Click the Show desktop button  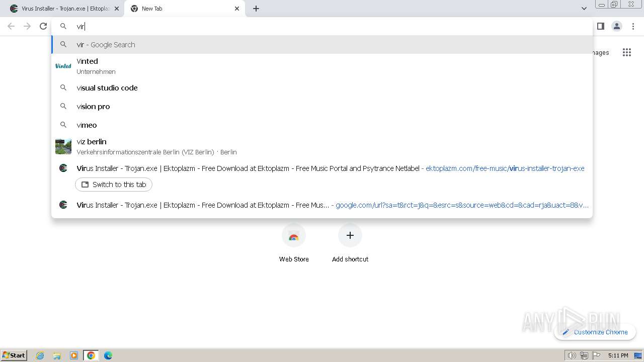638,355
